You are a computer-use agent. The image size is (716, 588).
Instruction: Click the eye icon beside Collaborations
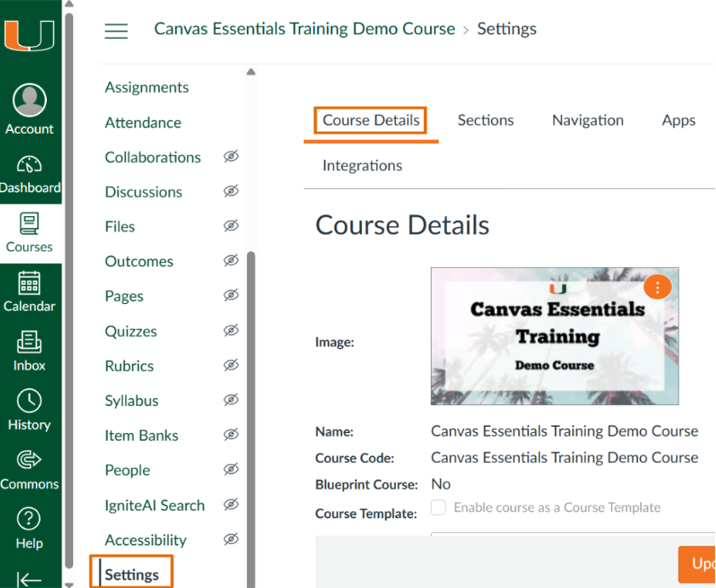tap(231, 157)
